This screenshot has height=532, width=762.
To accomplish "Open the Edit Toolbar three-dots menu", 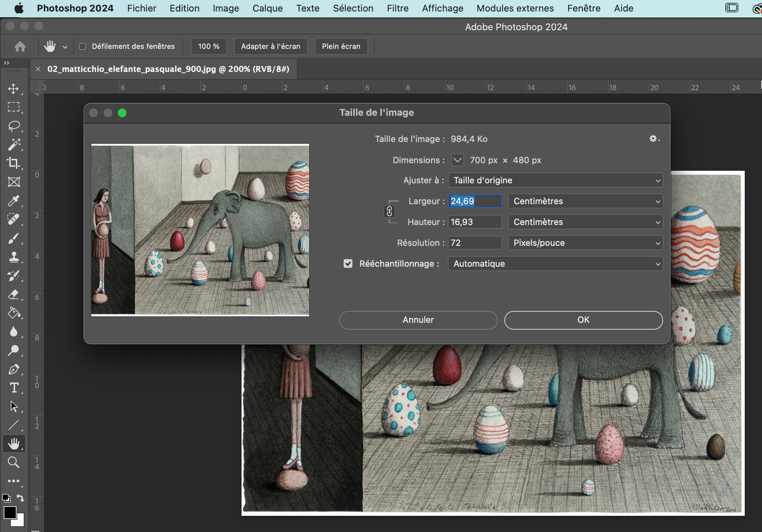I will tap(14, 481).
